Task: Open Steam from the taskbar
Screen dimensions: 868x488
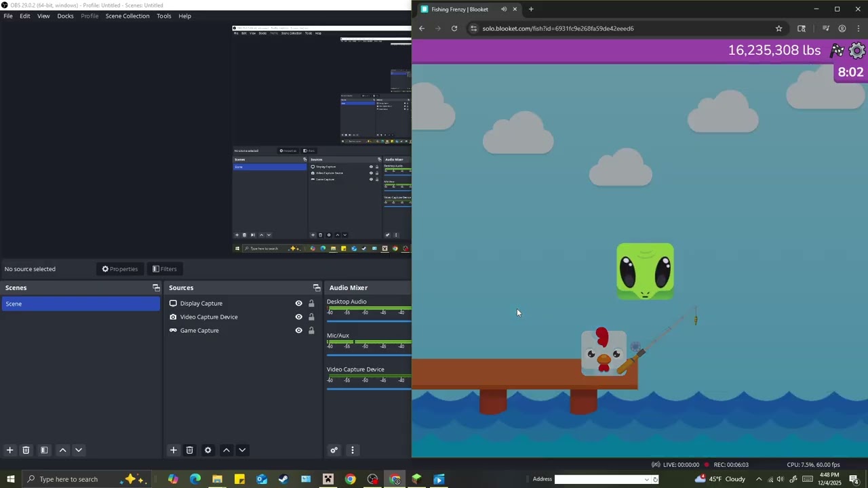Action: coord(283,479)
